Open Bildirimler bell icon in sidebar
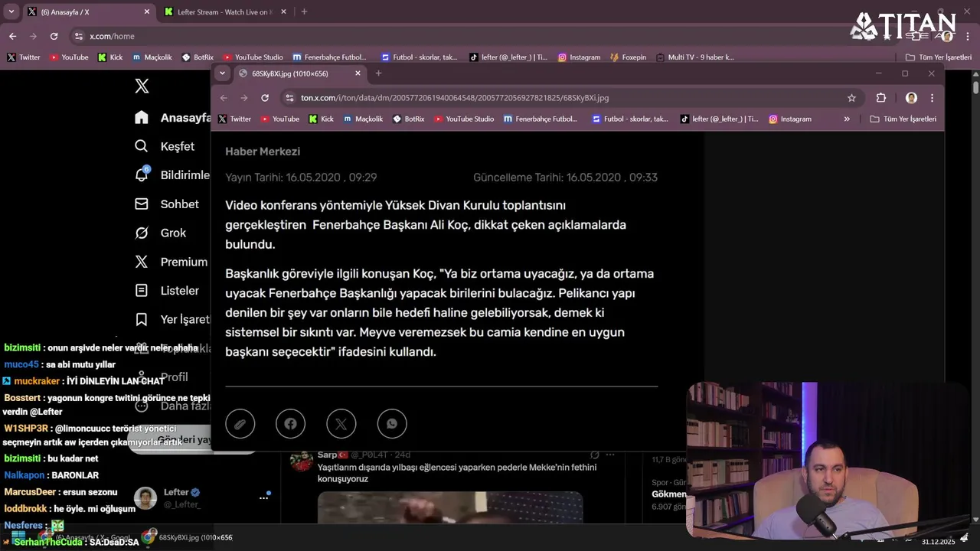Screen dimensions: 980x551 (142, 174)
